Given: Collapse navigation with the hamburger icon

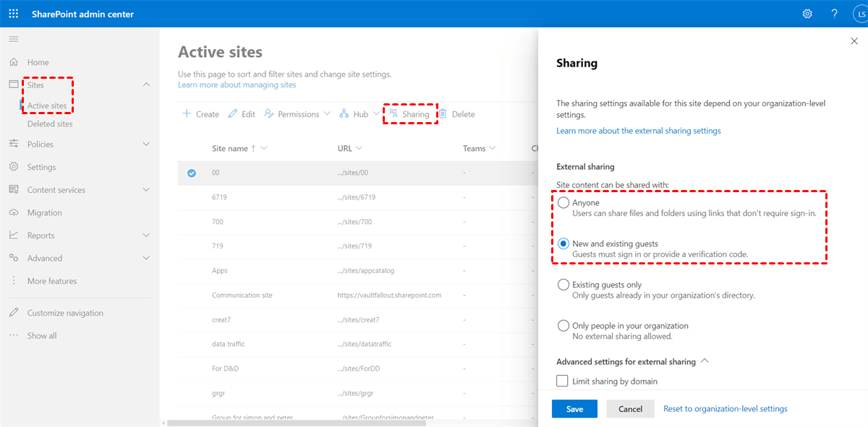Looking at the screenshot, I should (14, 39).
